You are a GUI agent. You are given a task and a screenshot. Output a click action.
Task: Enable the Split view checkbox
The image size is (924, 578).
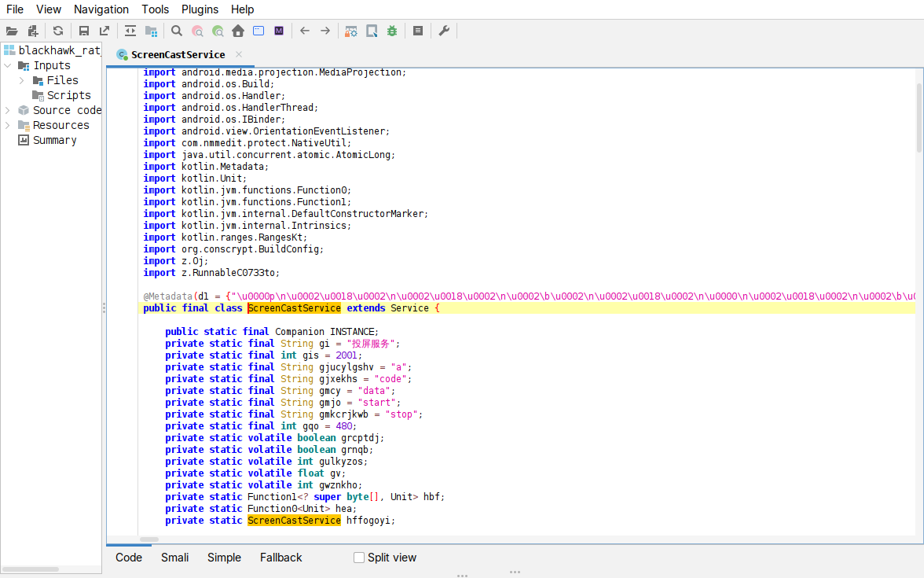(359, 558)
